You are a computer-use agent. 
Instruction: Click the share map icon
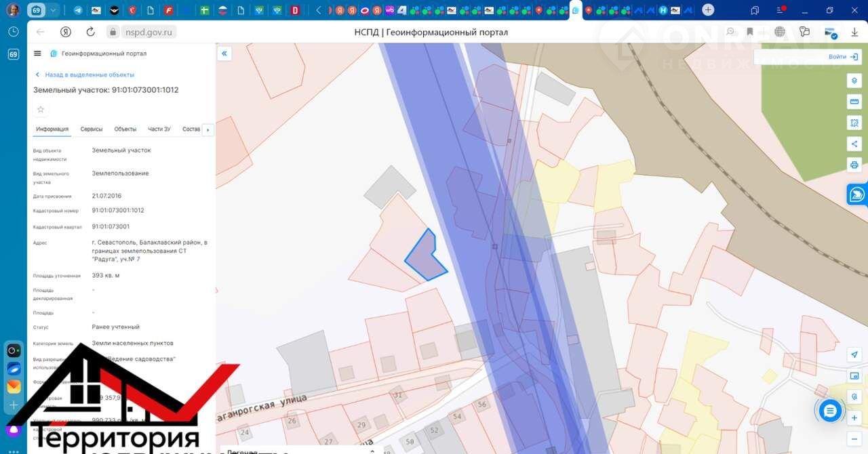coord(854,144)
